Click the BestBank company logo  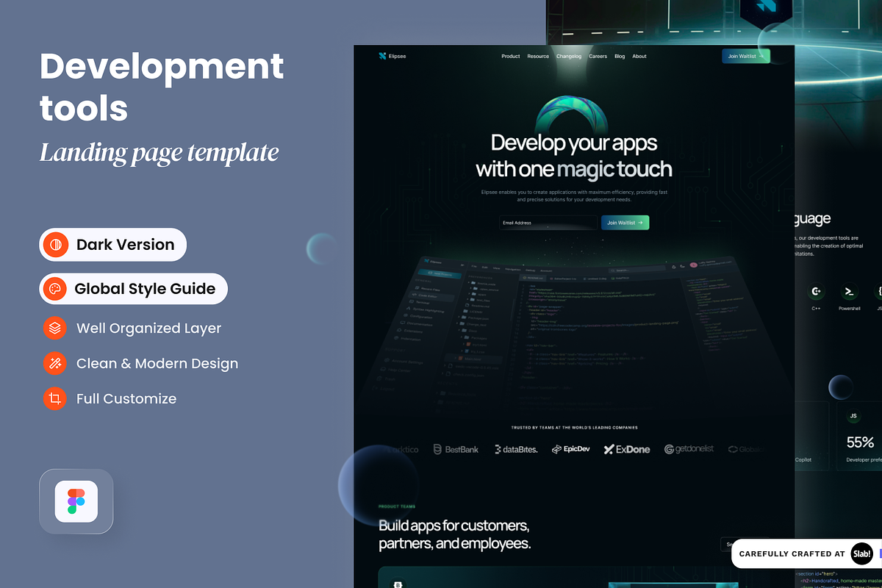tap(456, 449)
